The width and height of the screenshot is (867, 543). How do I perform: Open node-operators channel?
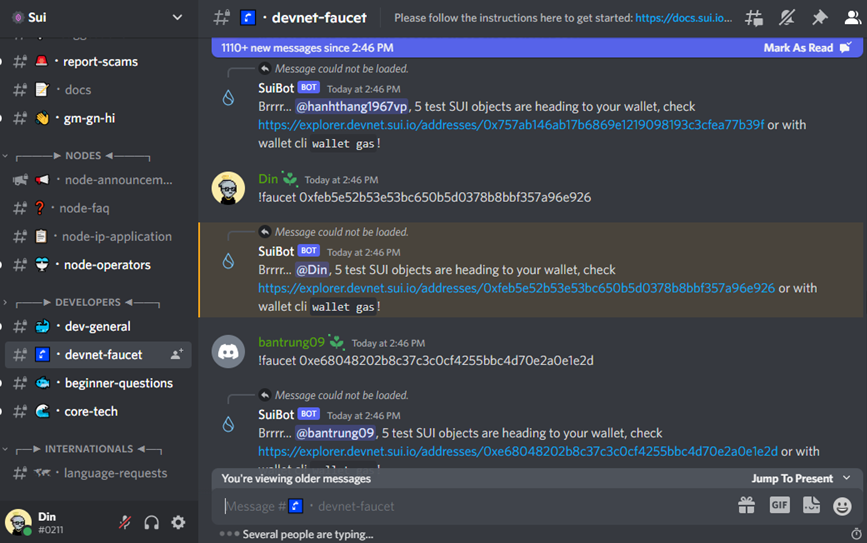(98, 265)
